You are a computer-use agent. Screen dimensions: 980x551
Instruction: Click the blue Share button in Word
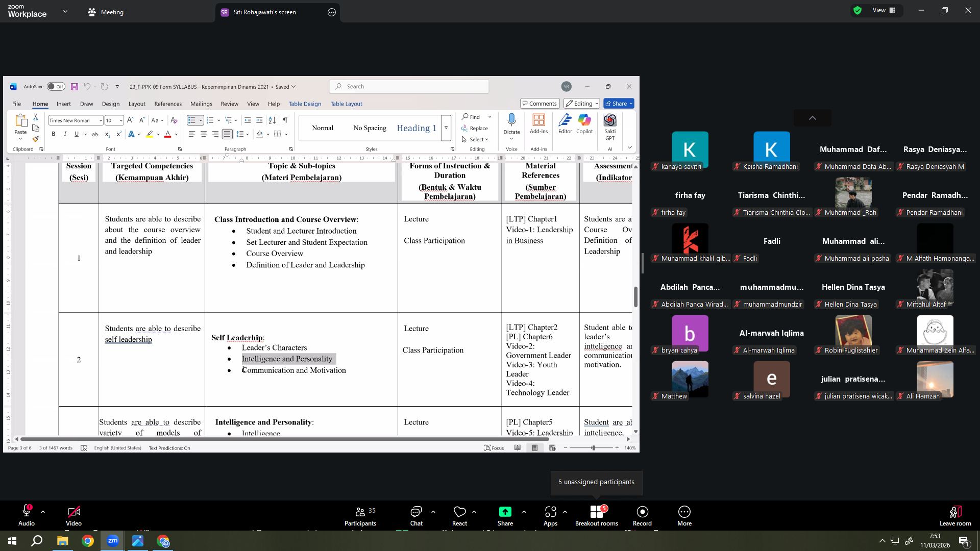[x=619, y=104]
